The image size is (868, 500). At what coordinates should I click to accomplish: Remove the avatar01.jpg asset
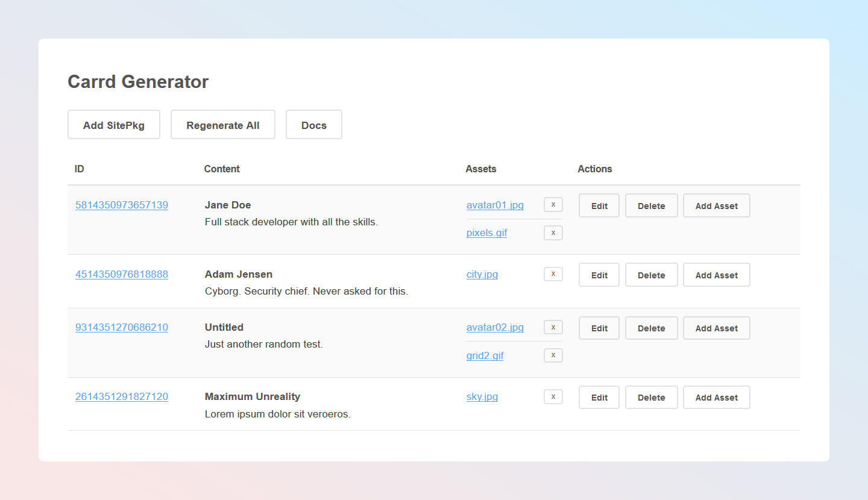[x=553, y=205]
